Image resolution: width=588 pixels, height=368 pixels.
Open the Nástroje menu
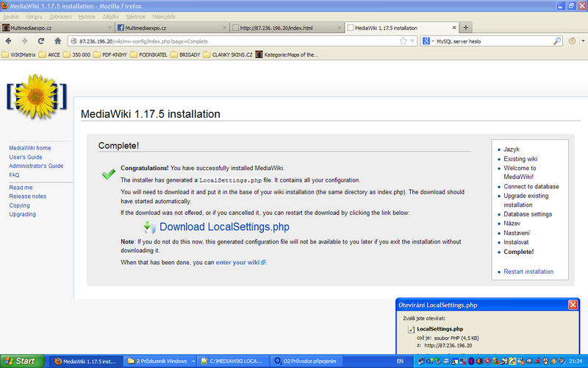pos(135,16)
